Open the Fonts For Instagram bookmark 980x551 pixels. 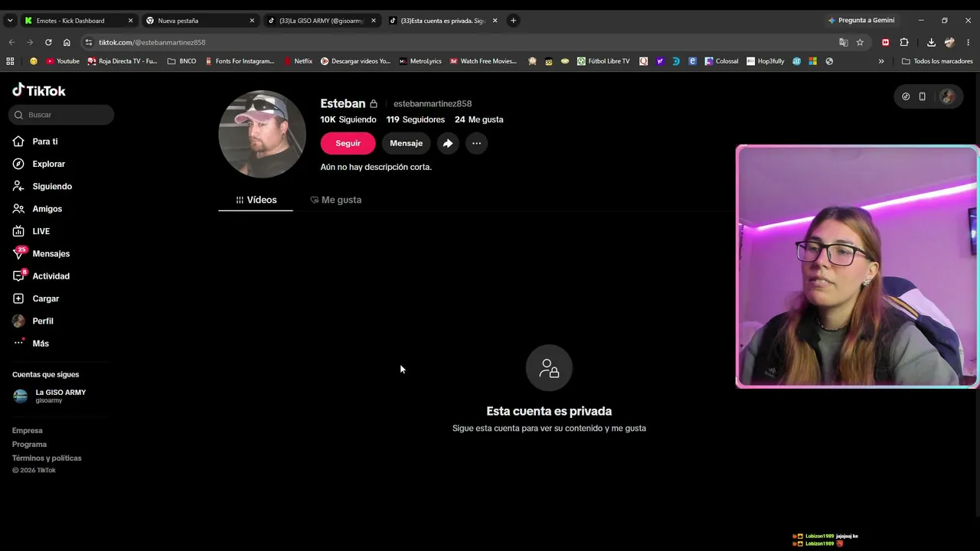coord(240,61)
